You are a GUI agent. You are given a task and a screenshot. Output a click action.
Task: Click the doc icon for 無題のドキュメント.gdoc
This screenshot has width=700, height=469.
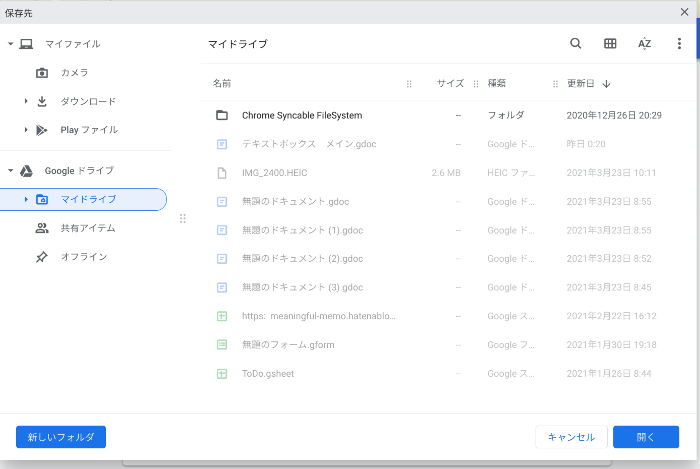(x=222, y=202)
